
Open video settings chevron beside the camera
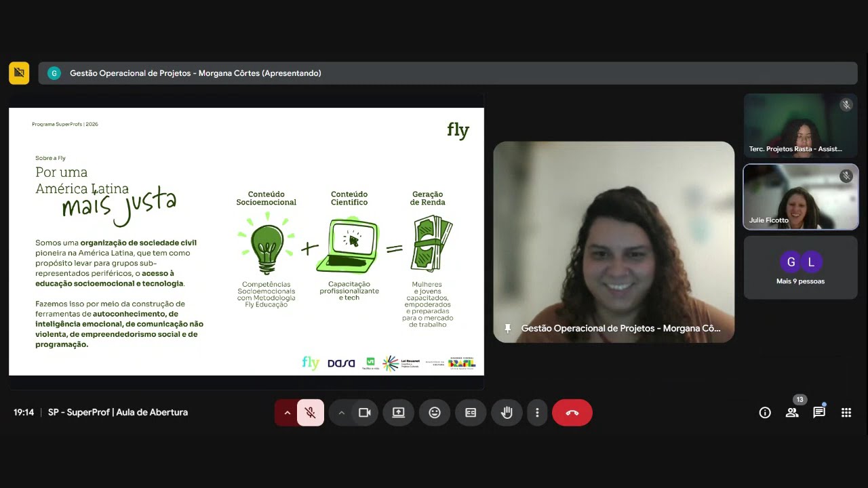(341, 413)
